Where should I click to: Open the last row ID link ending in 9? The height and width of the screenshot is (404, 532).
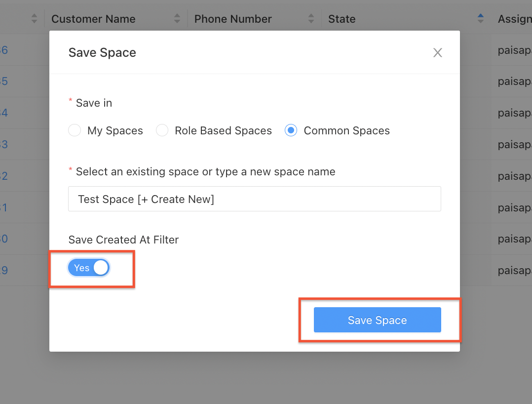tap(4, 270)
